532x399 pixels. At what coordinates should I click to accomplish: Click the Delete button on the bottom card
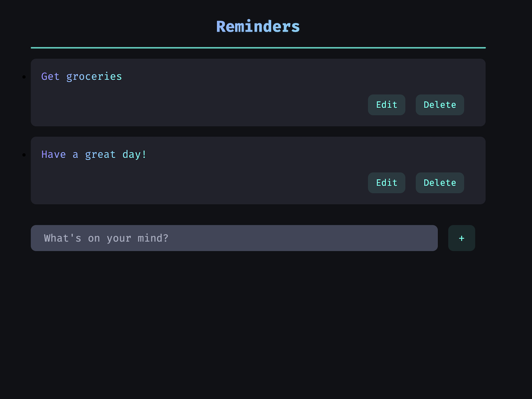[x=440, y=182]
